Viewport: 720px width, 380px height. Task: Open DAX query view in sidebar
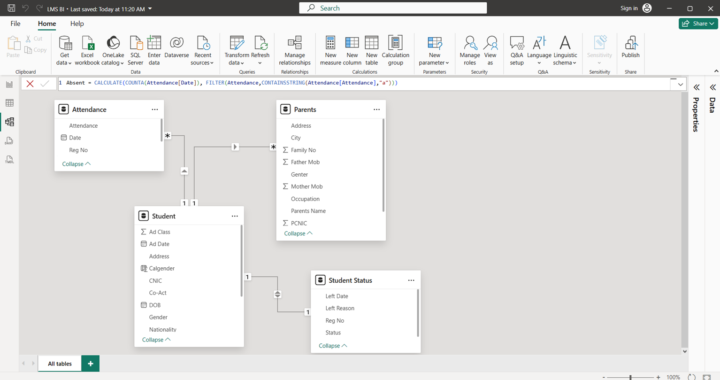point(9,140)
